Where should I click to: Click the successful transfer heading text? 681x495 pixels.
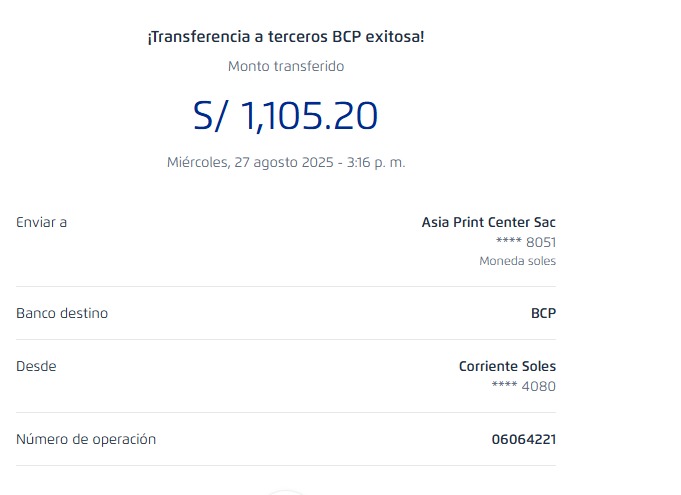286,37
